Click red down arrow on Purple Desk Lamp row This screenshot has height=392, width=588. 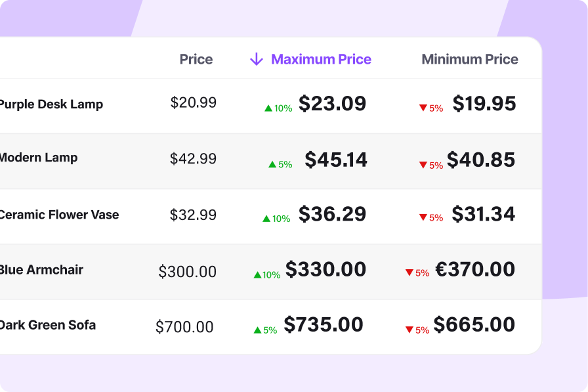pos(423,108)
